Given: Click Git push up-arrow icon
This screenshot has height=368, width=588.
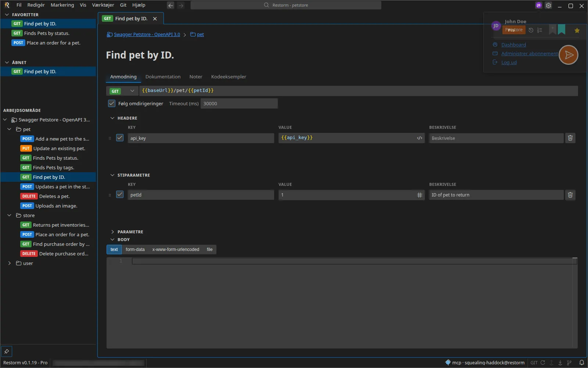Looking at the screenshot, I should click(x=551, y=362).
